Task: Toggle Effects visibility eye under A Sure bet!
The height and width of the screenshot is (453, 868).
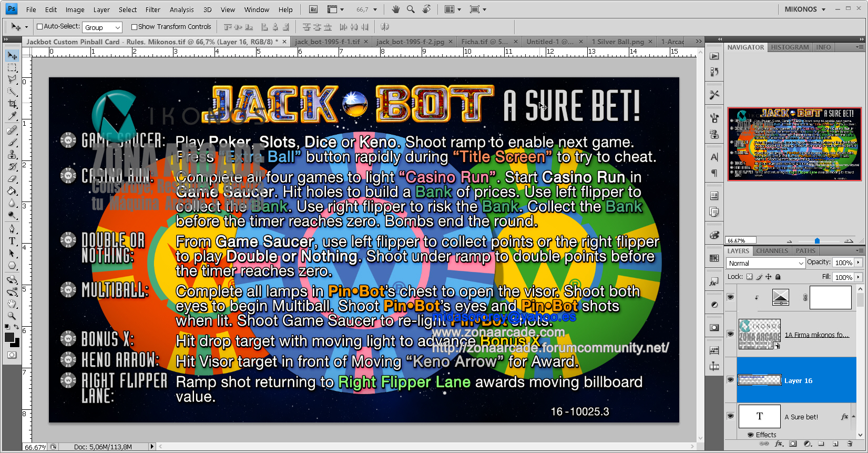Action: (751, 435)
